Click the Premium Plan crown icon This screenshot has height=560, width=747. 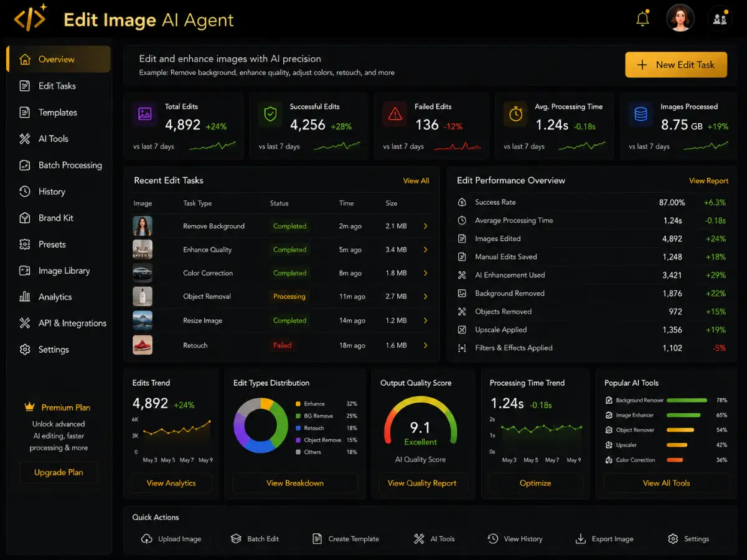coord(29,407)
